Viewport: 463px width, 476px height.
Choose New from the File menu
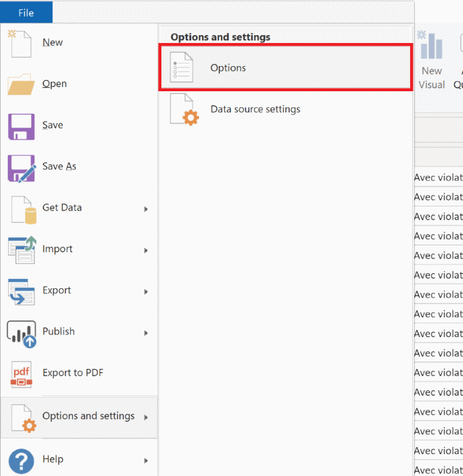click(x=79, y=42)
